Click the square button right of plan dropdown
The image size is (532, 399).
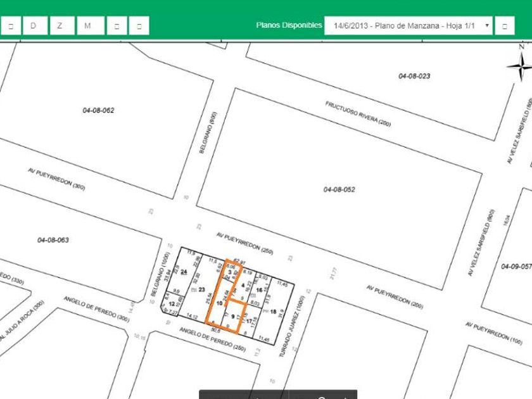coord(505,26)
